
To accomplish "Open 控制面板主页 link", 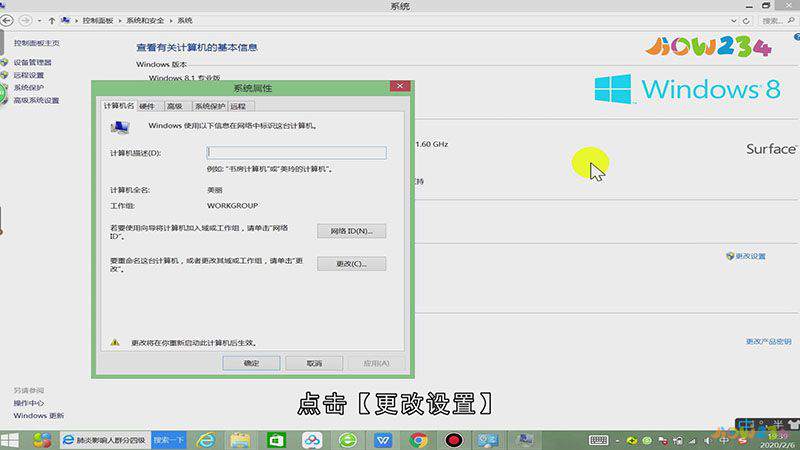I will [x=37, y=43].
